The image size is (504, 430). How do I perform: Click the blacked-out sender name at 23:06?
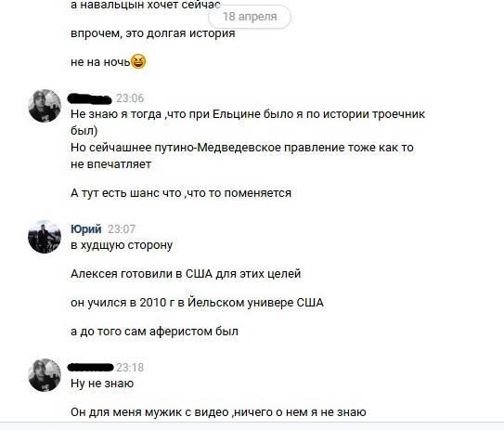(x=90, y=98)
